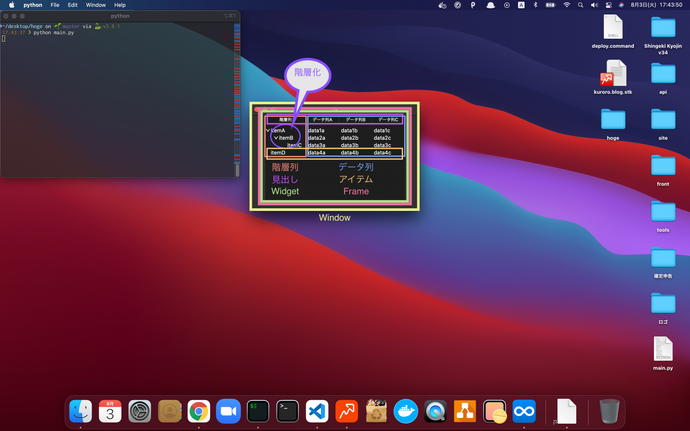Click the date and time in menu bar
This screenshot has width=690, height=431.
pos(656,5)
